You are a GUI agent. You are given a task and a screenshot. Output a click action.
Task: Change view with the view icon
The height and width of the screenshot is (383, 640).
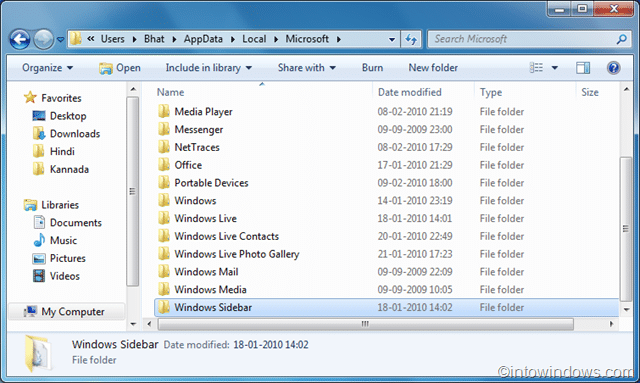pyautogui.click(x=536, y=68)
